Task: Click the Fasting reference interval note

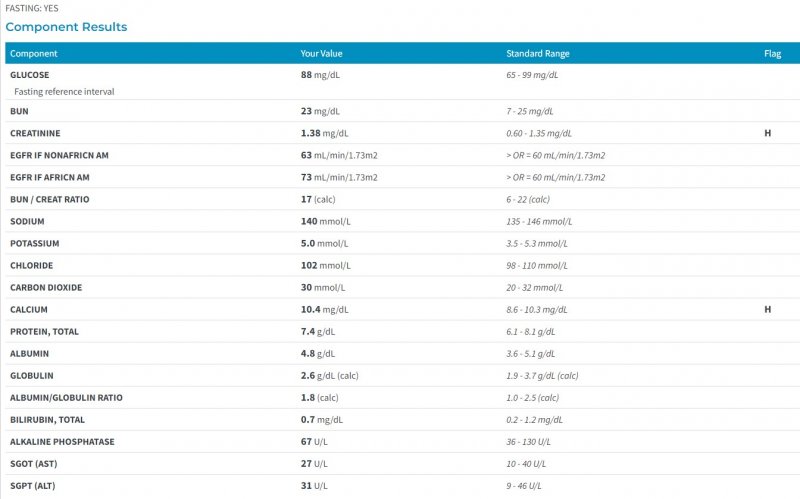Action: (64, 92)
